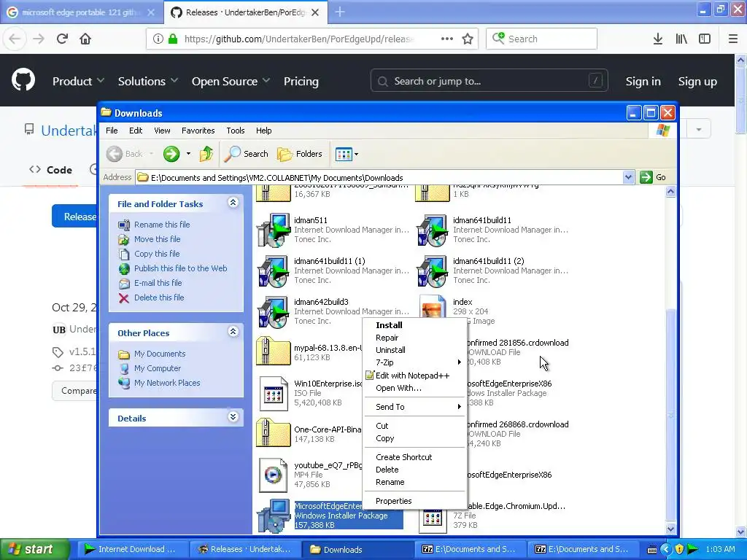Open Firefox downloads panel arrow
Screen dimensions: 747x560
(658, 39)
